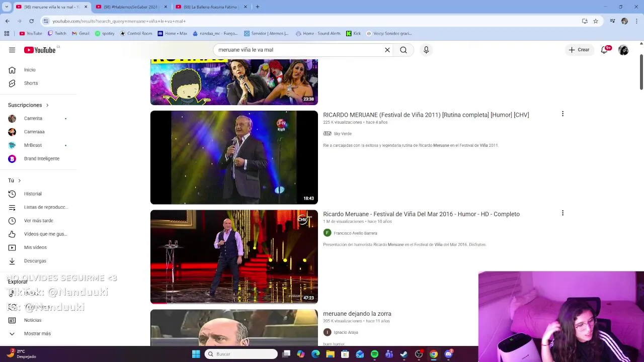Clear the search box with the X

(x=387, y=50)
